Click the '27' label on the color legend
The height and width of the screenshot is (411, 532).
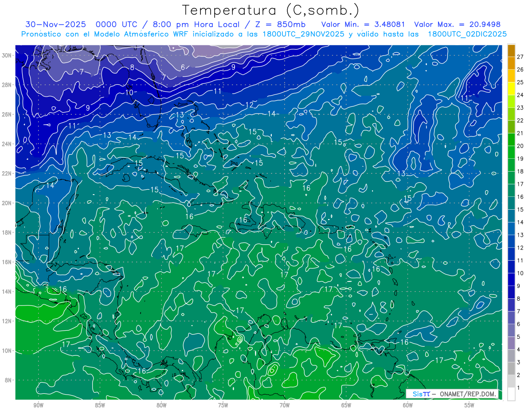(520, 57)
